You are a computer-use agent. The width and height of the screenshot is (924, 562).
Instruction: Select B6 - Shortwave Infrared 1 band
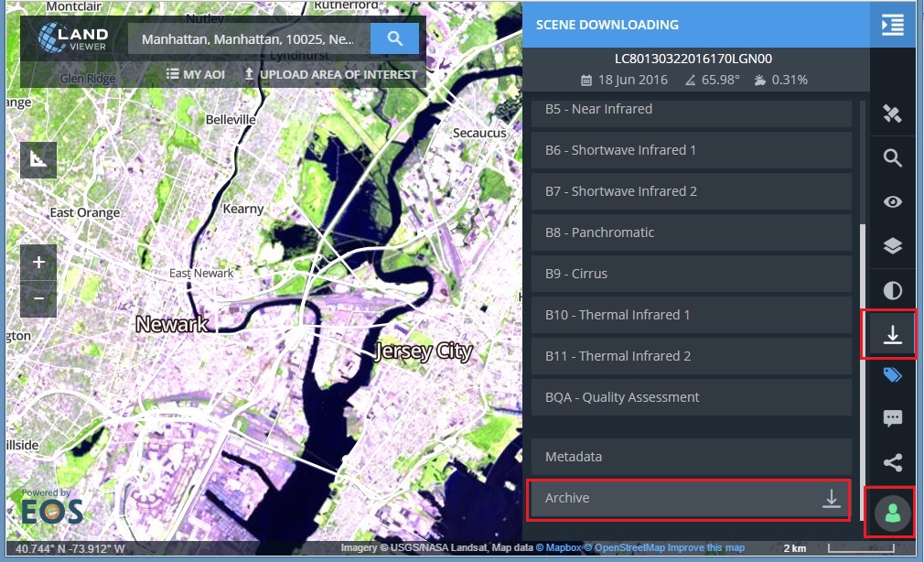(692, 150)
